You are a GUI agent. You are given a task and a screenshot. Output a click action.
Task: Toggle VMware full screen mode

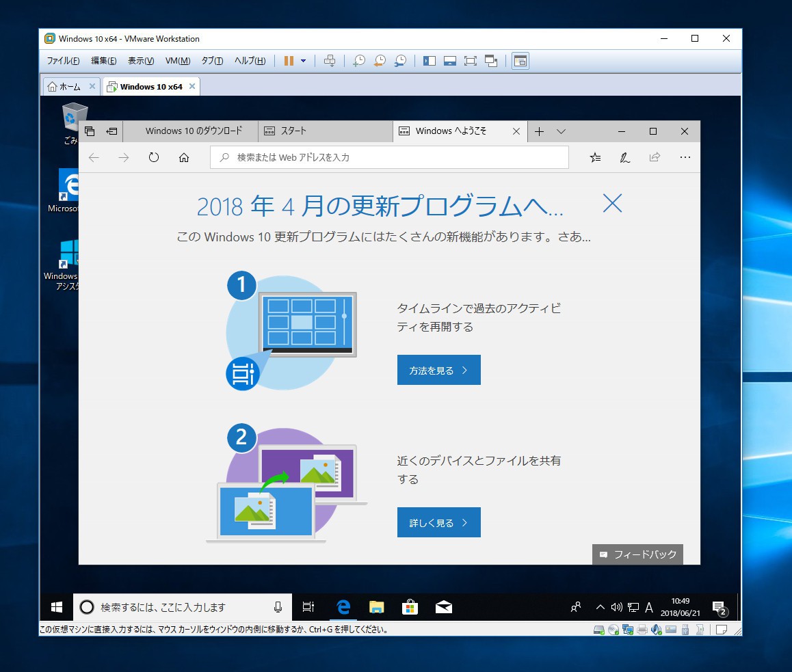470,61
